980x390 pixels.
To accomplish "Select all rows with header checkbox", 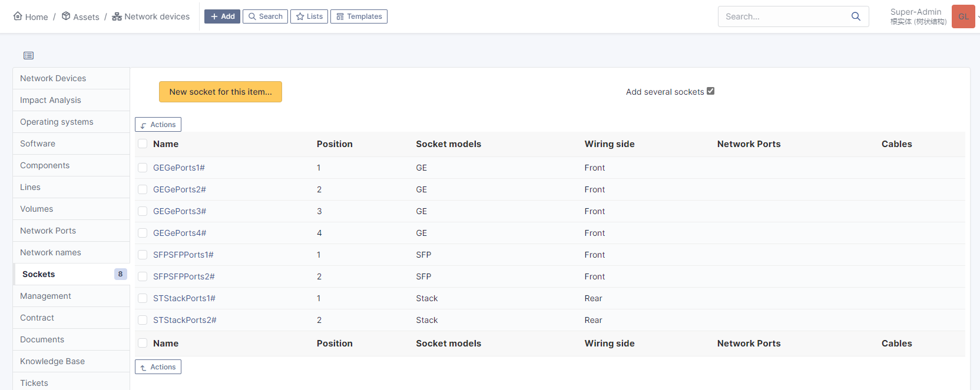I will pyautogui.click(x=143, y=144).
